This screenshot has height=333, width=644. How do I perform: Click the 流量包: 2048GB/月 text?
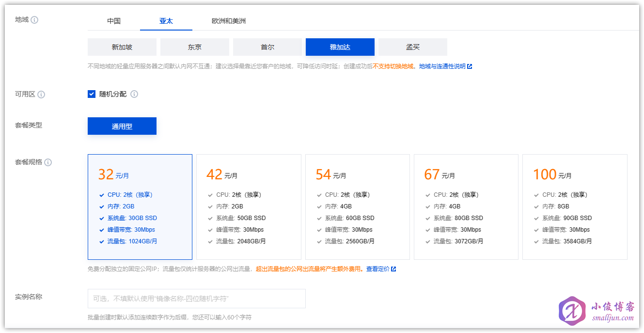pos(241,241)
